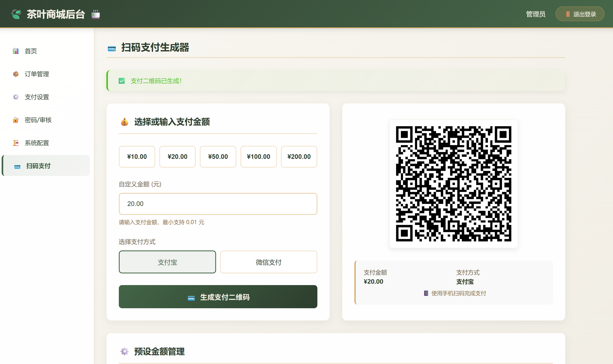
Task: Choose the ¥100.00 preset amount
Action: [258, 157]
